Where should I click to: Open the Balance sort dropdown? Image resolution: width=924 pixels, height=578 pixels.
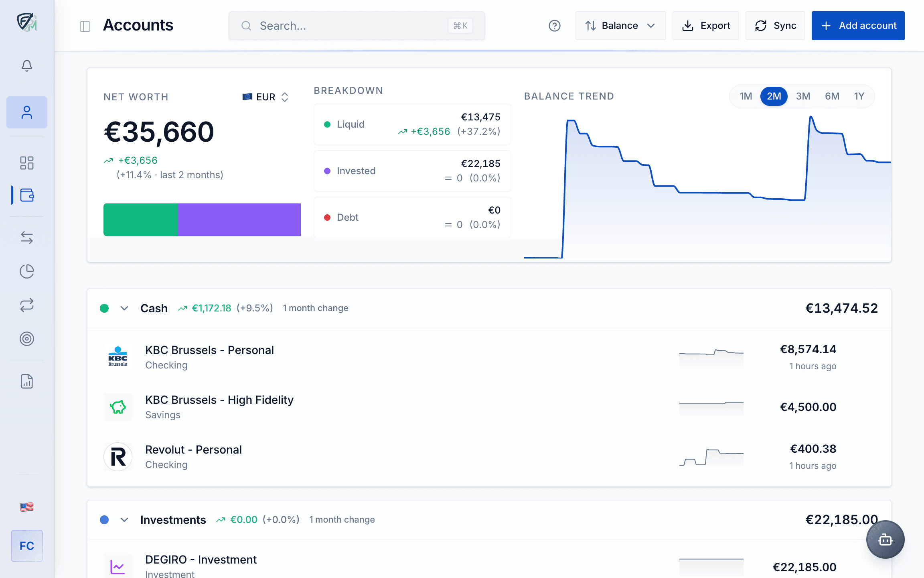pos(620,26)
